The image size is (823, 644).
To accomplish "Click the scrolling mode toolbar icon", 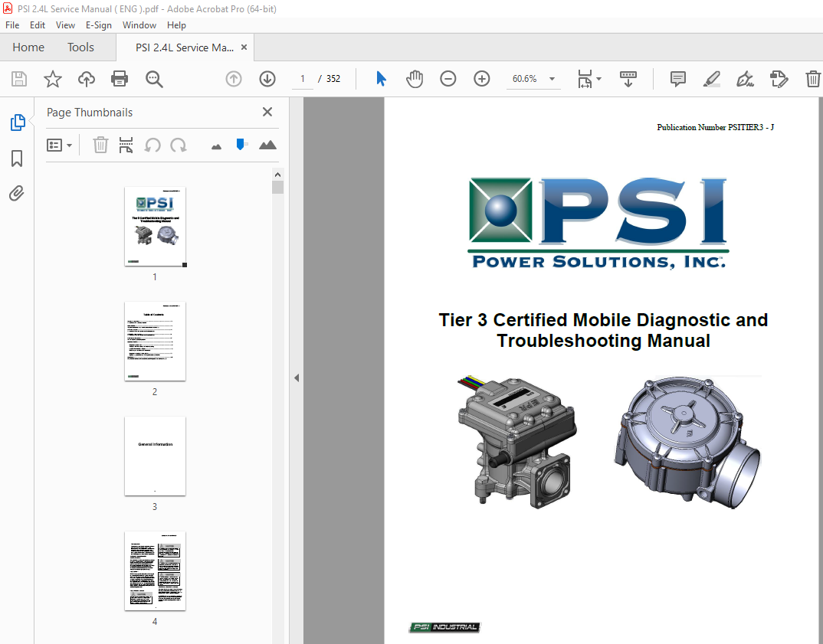I will (628, 79).
